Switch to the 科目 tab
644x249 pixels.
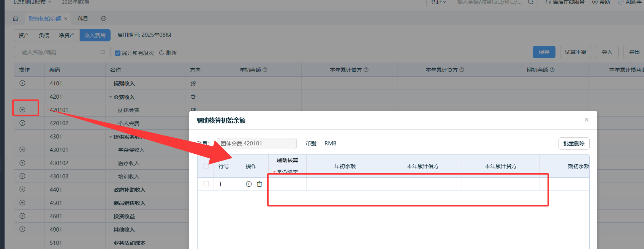82,19
